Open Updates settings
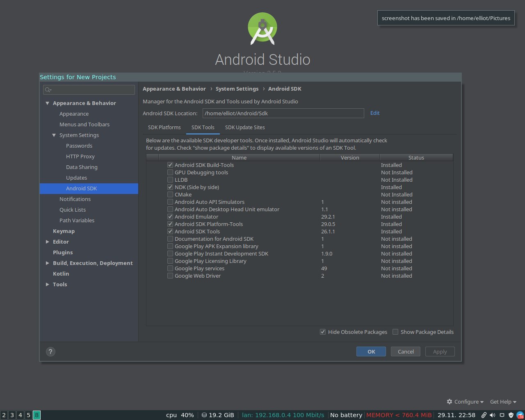Viewport: 525px width, 420px height. tap(76, 178)
